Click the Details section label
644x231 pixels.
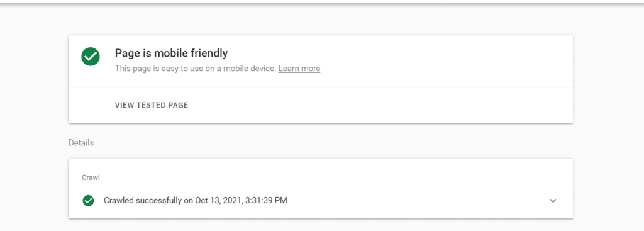tap(81, 143)
